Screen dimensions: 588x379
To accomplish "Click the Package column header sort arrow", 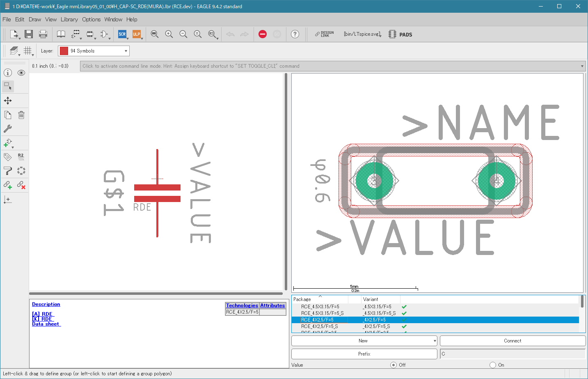I will [x=320, y=296].
